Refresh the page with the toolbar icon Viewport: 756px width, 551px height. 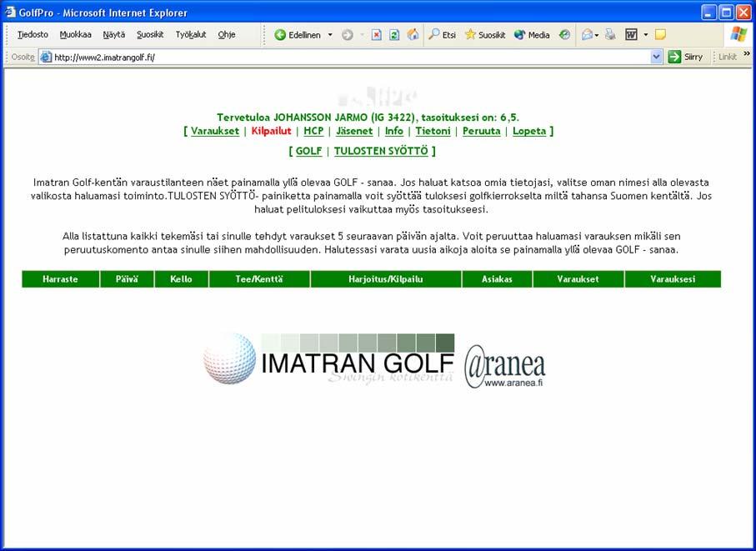[x=394, y=35]
